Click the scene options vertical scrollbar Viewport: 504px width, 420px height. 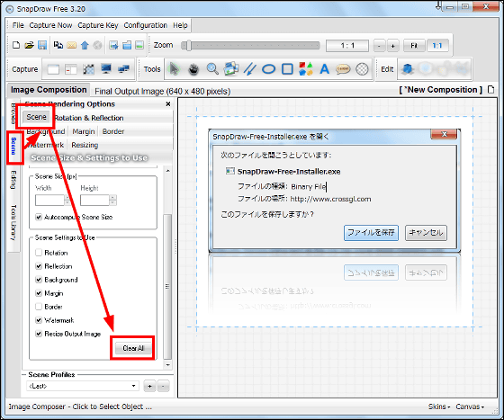coord(167,286)
